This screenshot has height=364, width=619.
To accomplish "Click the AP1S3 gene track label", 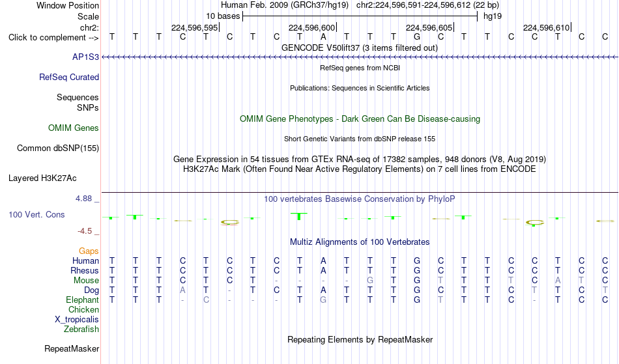I will (x=85, y=57).
